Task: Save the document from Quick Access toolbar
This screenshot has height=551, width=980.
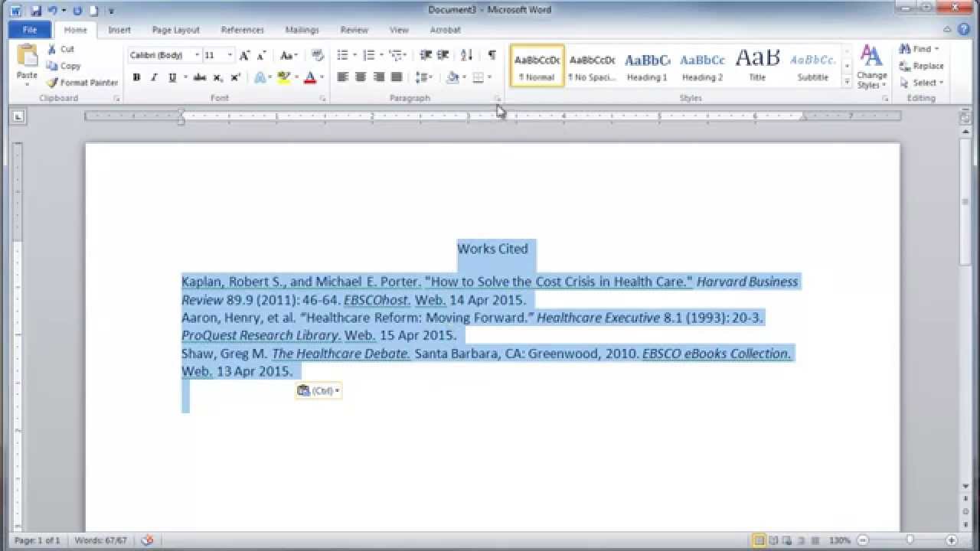Action: (36, 11)
